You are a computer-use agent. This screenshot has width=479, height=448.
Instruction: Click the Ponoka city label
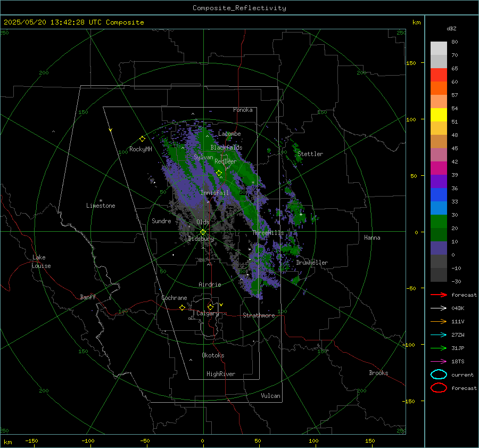click(243, 110)
